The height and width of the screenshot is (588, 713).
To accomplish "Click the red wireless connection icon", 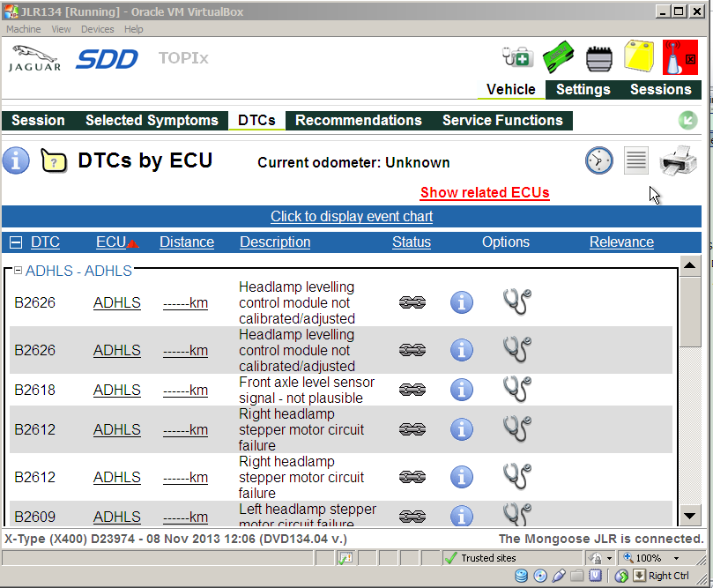I will (x=680, y=58).
